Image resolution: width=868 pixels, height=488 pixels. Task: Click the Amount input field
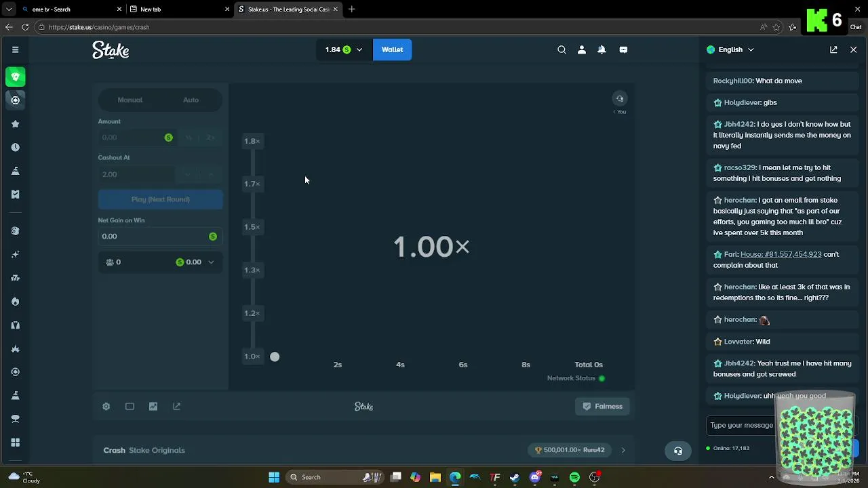pos(136,138)
